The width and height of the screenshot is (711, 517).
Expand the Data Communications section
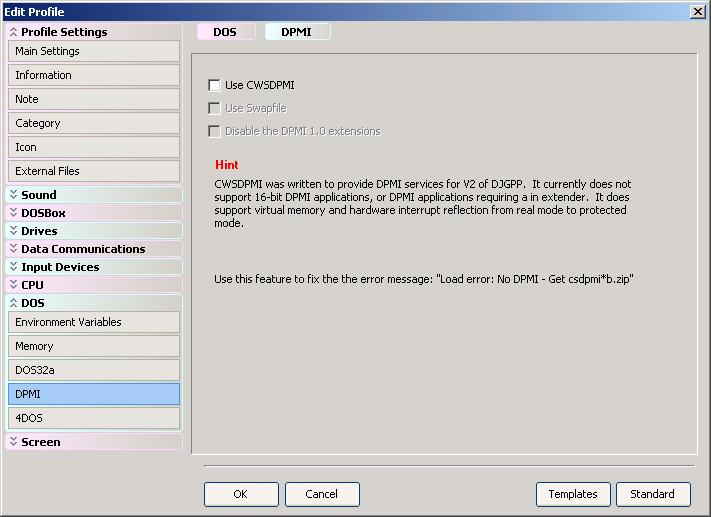pos(83,249)
